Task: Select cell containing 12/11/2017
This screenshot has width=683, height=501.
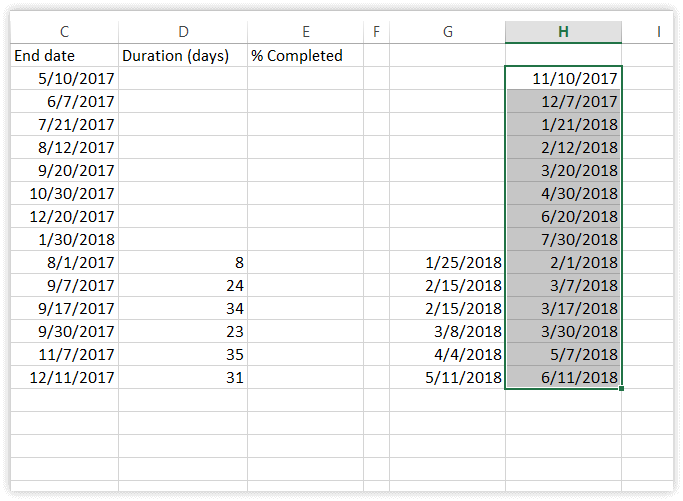Action: tap(64, 377)
